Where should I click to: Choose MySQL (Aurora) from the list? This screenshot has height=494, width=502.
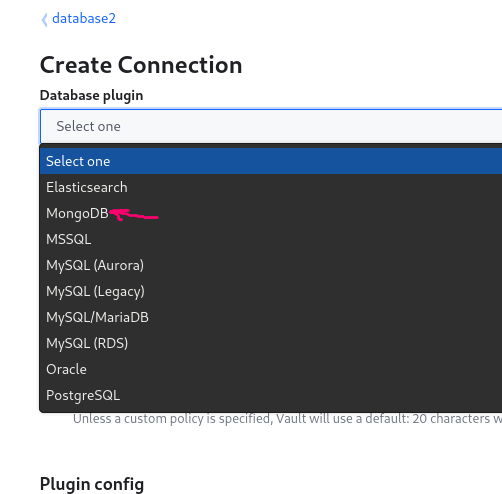[271, 265]
